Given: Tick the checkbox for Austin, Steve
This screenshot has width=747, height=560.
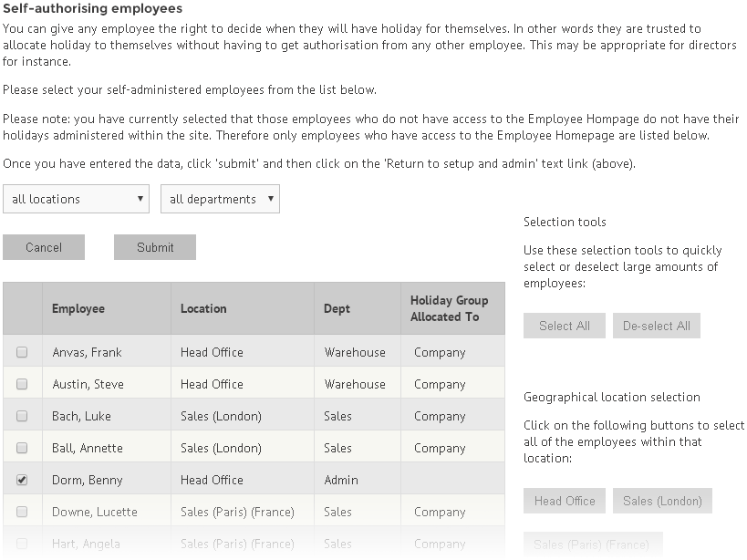Looking at the screenshot, I should click(x=22, y=384).
